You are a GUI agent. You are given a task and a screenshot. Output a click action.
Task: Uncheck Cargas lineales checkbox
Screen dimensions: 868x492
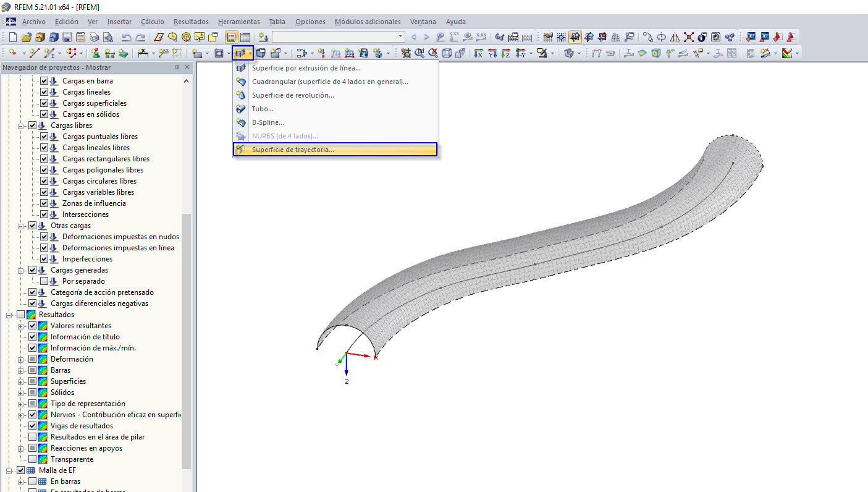tap(44, 92)
